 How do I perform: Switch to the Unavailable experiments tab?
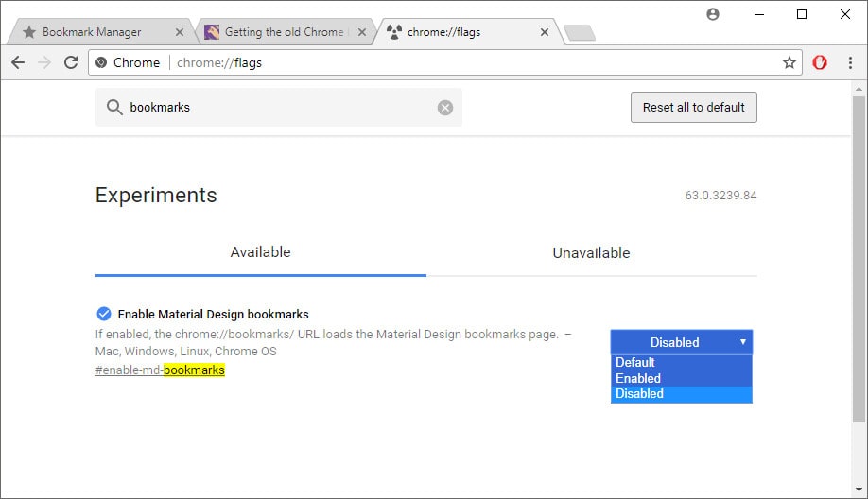tap(591, 253)
